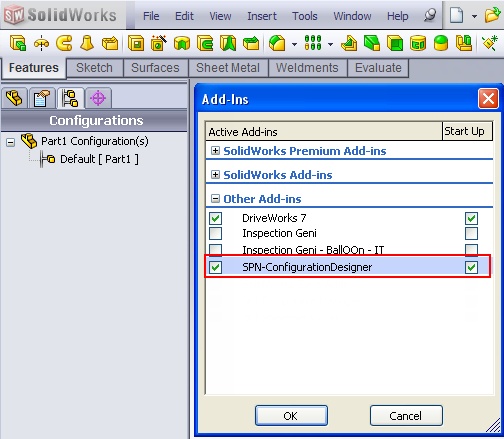Click the Boundary Boss/Base icon
This screenshot has width=504, height=439.
pos(110,43)
